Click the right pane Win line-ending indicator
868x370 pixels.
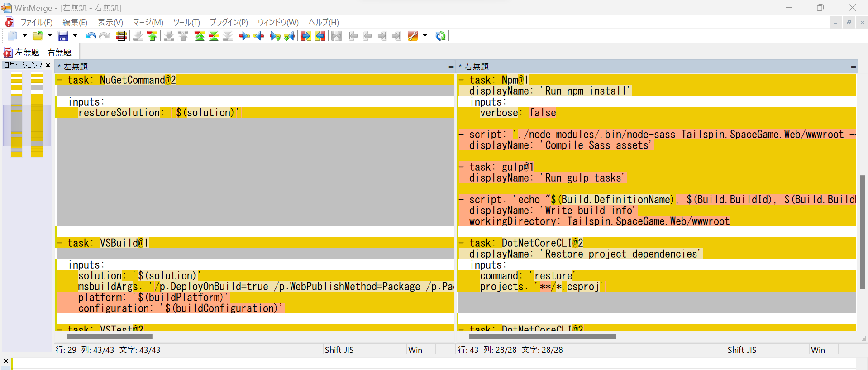(x=818, y=350)
